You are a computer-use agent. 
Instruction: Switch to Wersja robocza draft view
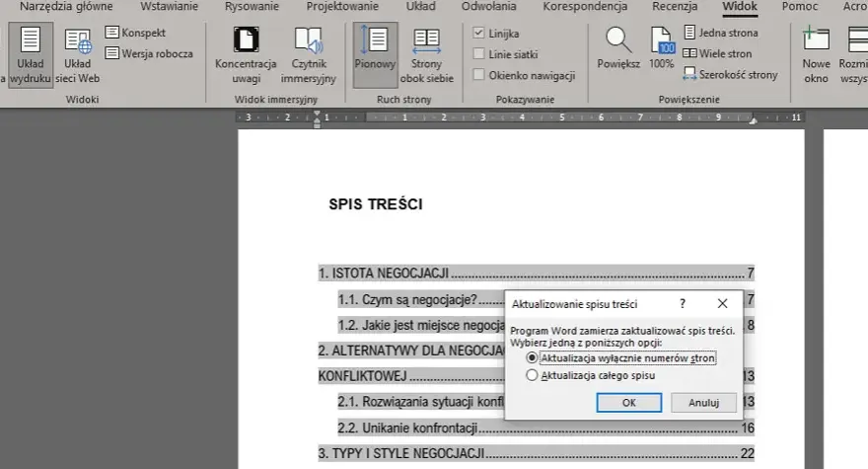pos(150,53)
